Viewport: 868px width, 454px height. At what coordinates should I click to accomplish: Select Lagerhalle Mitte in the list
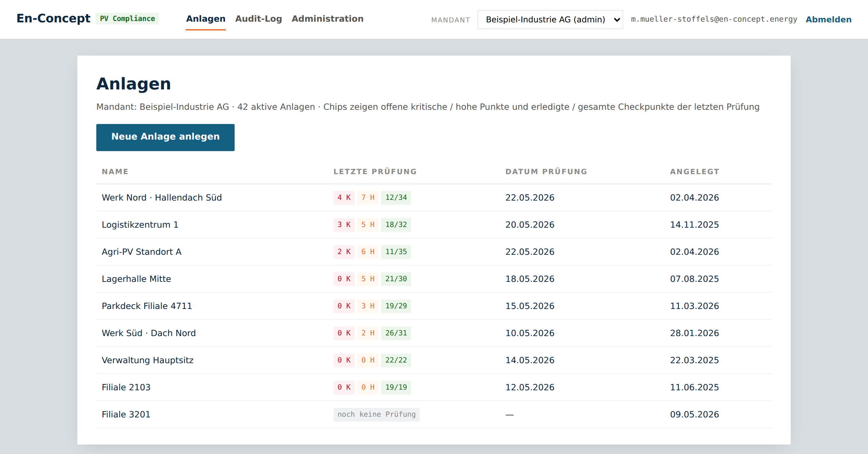coord(136,279)
